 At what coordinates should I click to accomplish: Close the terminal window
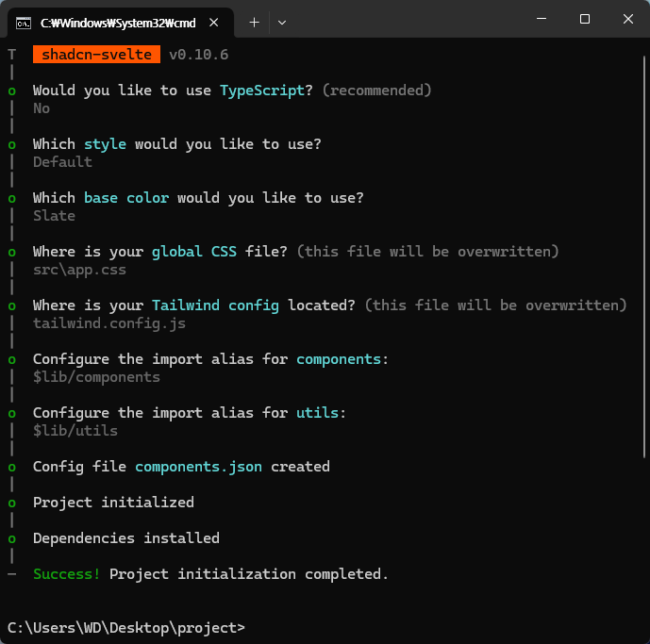[x=628, y=19]
